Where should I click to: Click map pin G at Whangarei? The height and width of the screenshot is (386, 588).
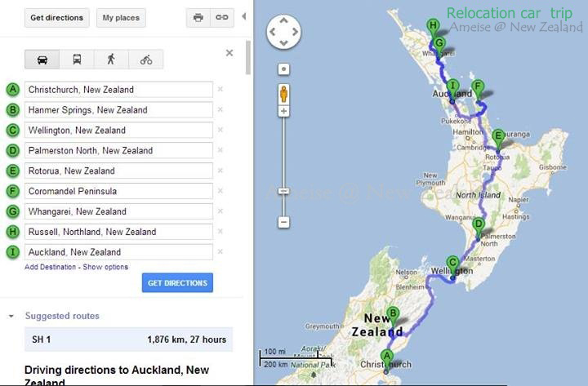tap(439, 46)
